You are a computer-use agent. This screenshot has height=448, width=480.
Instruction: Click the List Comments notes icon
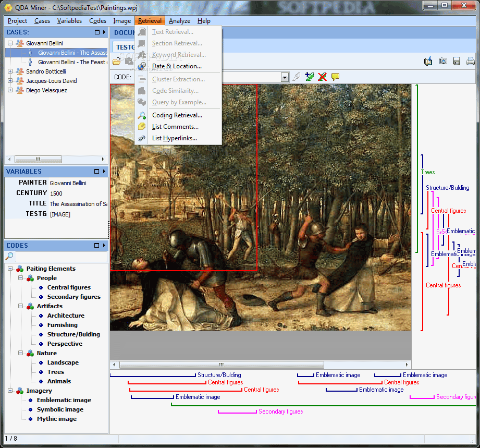(x=142, y=127)
